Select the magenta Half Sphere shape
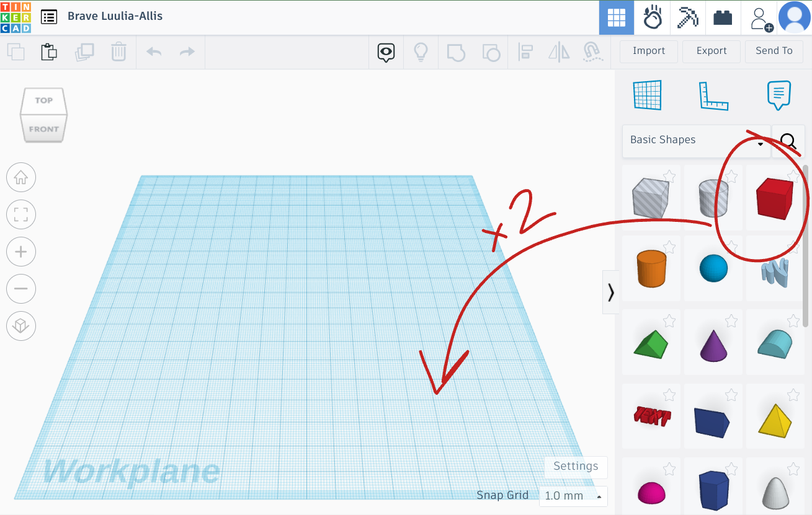The width and height of the screenshot is (812, 515). click(651, 486)
